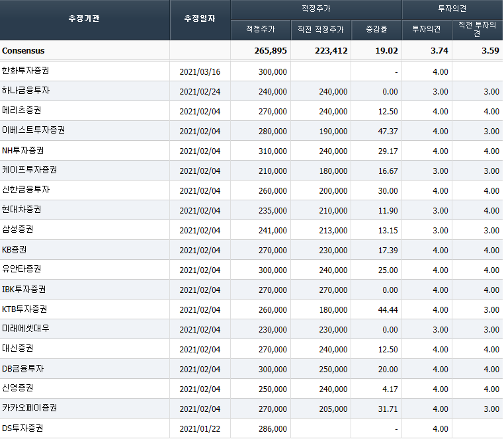Select the Consensus row label

pyautogui.click(x=23, y=51)
